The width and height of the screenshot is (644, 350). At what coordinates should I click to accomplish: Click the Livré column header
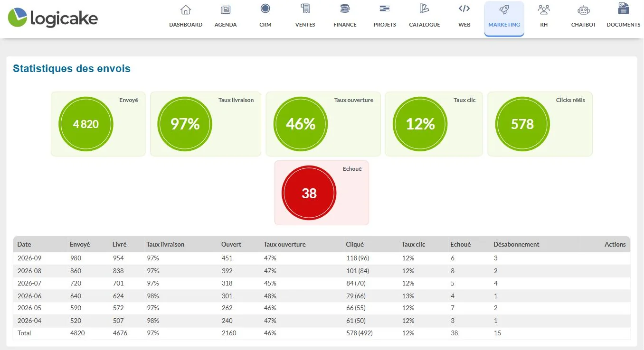click(120, 245)
